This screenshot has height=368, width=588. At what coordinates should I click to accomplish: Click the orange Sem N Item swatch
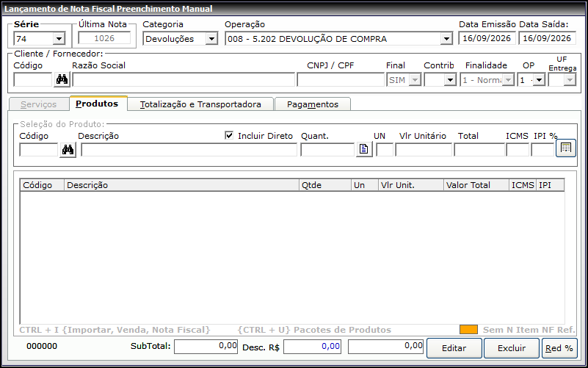click(x=468, y=329)
